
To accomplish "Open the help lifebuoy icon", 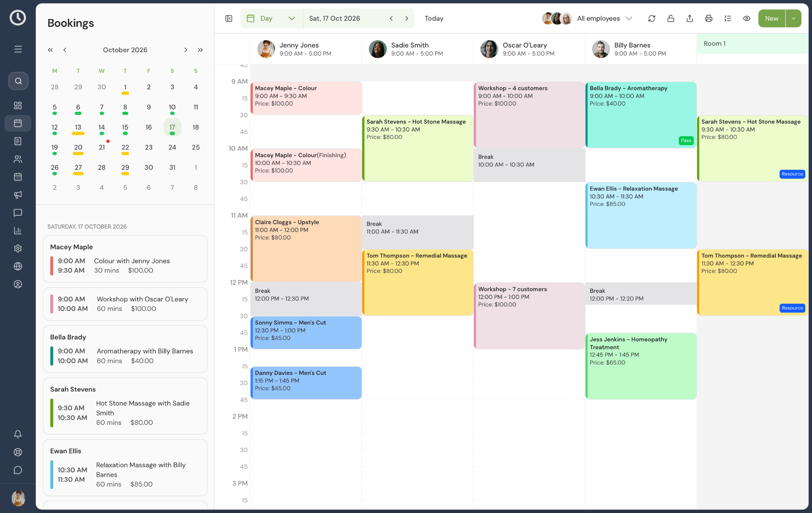I will [x=18, y=452].
